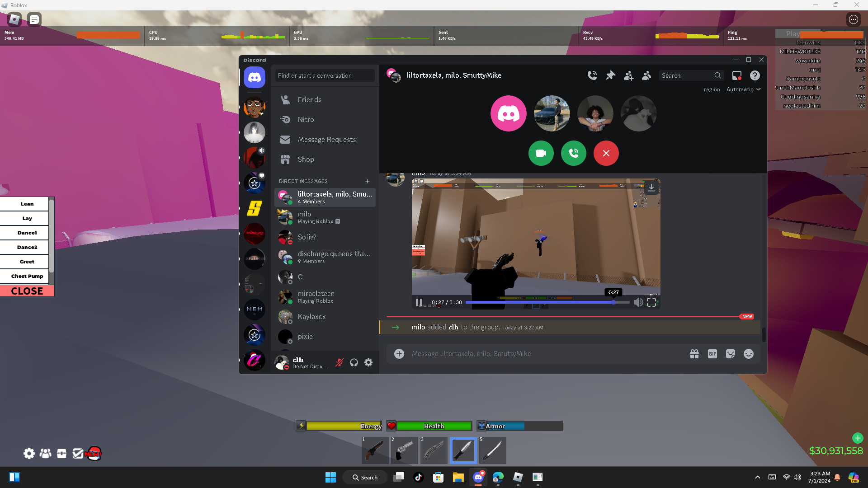868x488 pixels.
Task: Open Sofia? direct message
Action: point(325,237)
